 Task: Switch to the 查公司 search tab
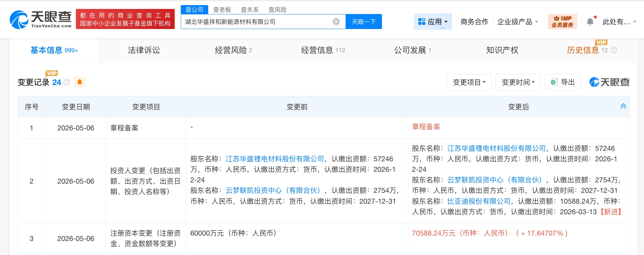click(x=194, y=10)
